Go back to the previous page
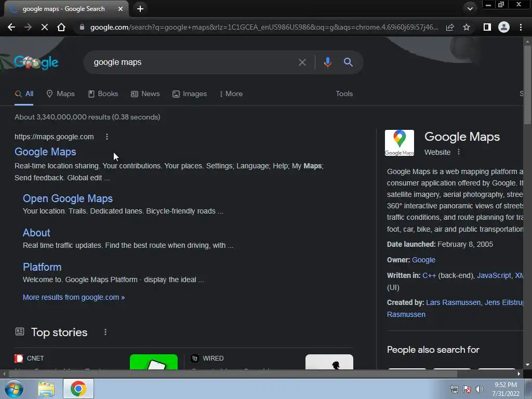 pos(11,27)
